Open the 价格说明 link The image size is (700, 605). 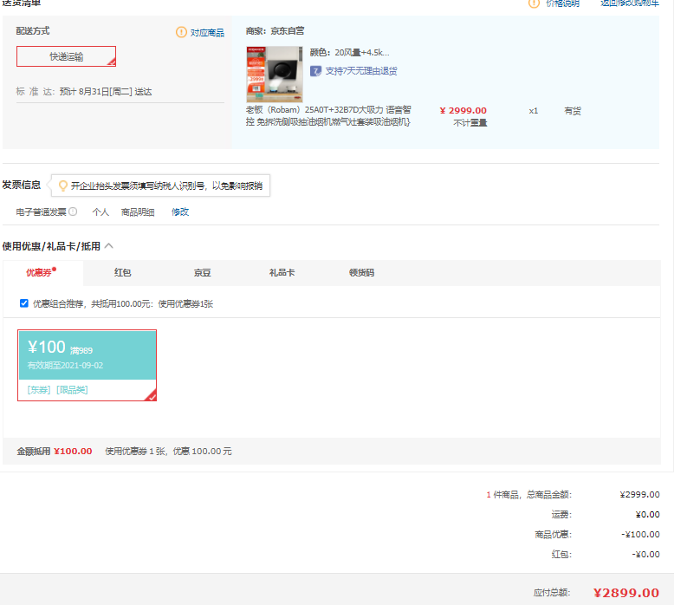pos(562,3)
